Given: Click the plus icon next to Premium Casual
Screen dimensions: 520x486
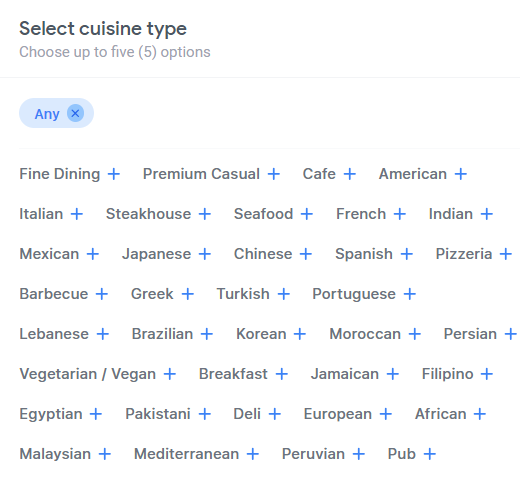Looking at the screenshot, I should click(x=274, y=174).
